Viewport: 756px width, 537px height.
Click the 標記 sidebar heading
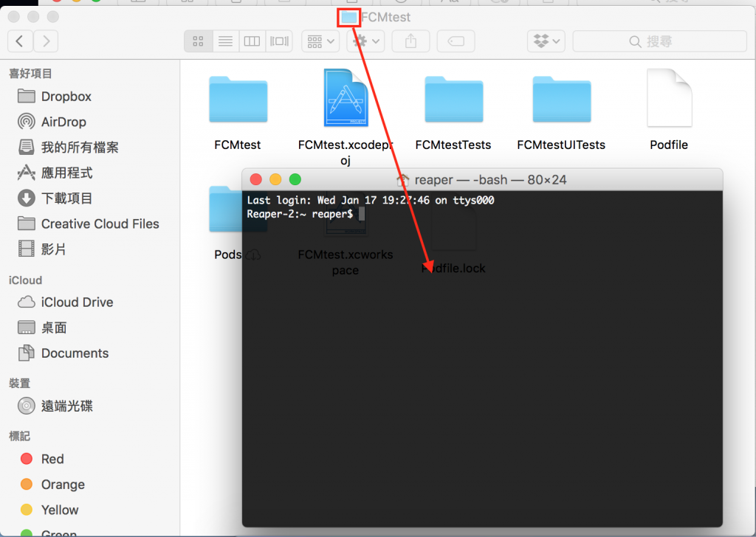[20, 437]
